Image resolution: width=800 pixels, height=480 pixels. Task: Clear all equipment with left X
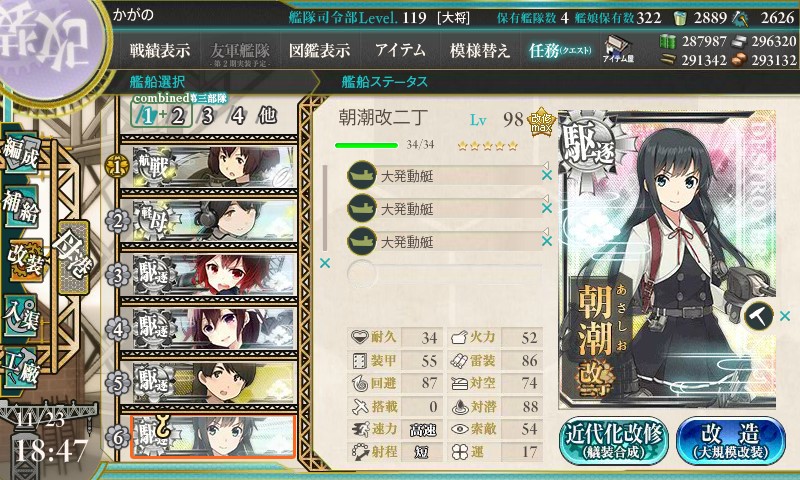[x=324, y=263]
